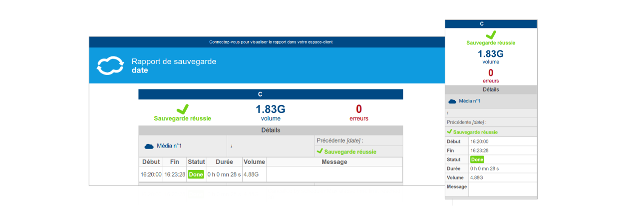This screenshot has width=644, height=224.
Task: Click the bold 'date' subtitle in header
Action: pos(140,70)
